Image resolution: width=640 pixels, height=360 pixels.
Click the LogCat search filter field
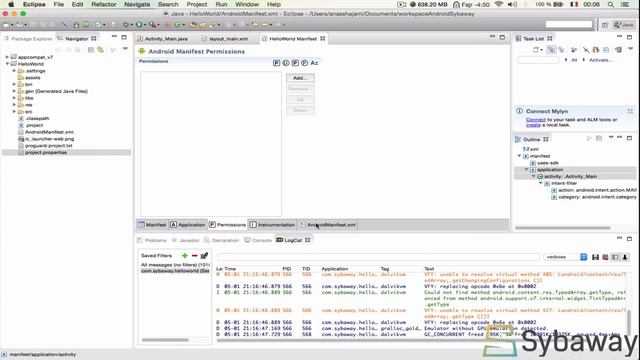[378, 257]
